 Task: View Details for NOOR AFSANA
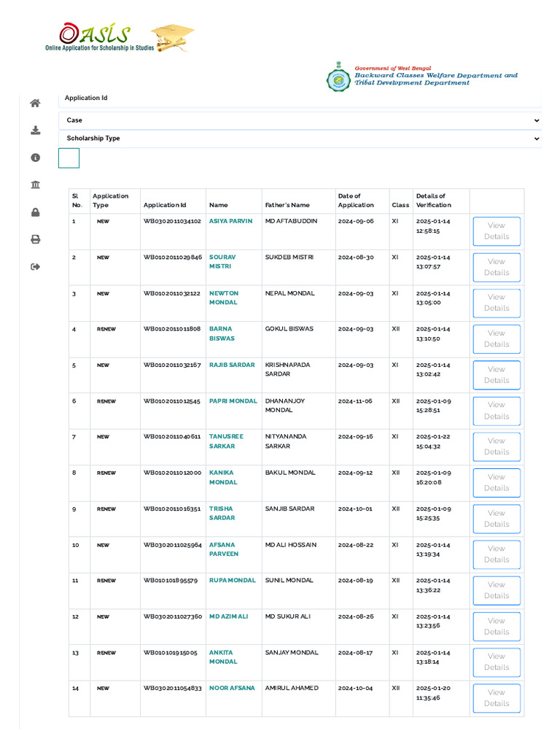tap(496, 698)
